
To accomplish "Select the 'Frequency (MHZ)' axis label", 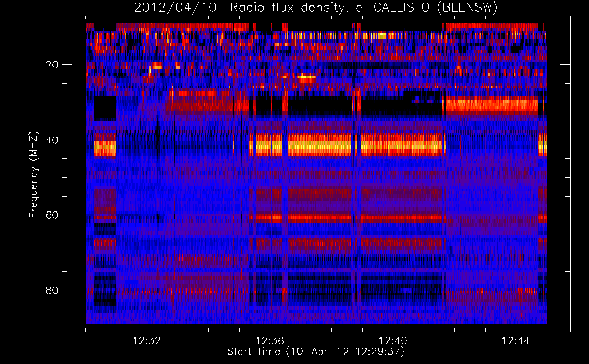I will [x=33, y=175].
